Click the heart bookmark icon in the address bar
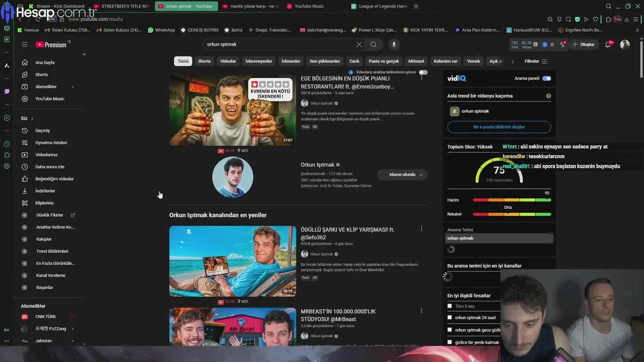The height and width of the screenshot is (362, 644). 595,19
